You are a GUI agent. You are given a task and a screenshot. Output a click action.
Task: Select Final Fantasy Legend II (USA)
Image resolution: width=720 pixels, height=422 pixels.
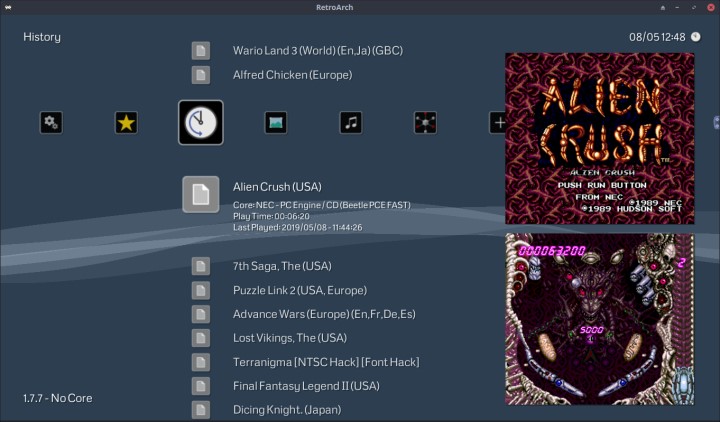pyautogui.click(x=306, y=386)
